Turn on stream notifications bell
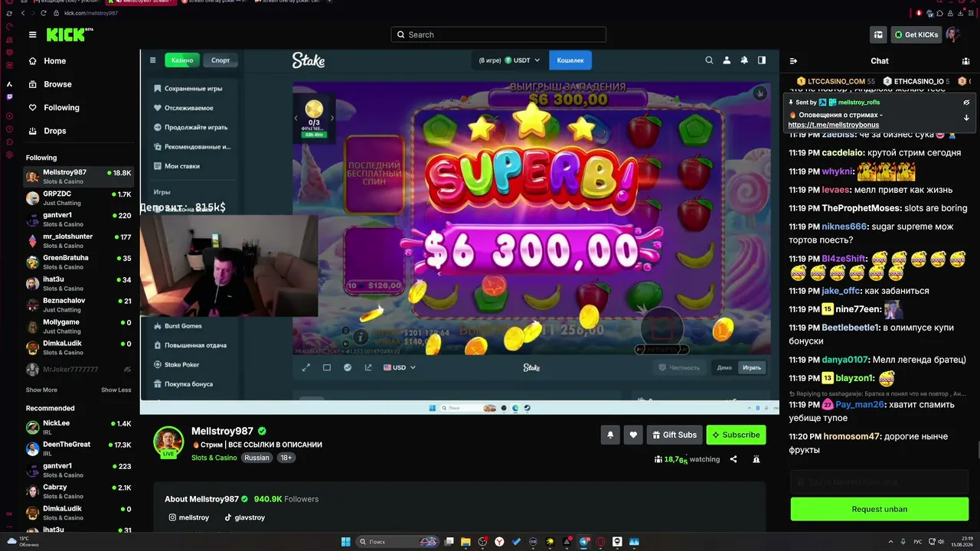 [x=610, y=435]
